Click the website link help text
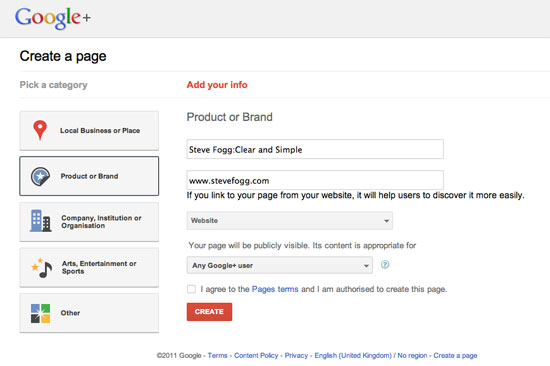This screenshot has width=550, height=366. click(x=355, y=195)
